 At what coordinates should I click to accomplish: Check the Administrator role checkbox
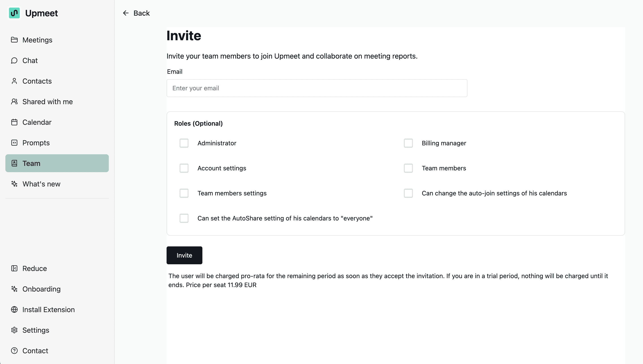(x=184, y=143)
